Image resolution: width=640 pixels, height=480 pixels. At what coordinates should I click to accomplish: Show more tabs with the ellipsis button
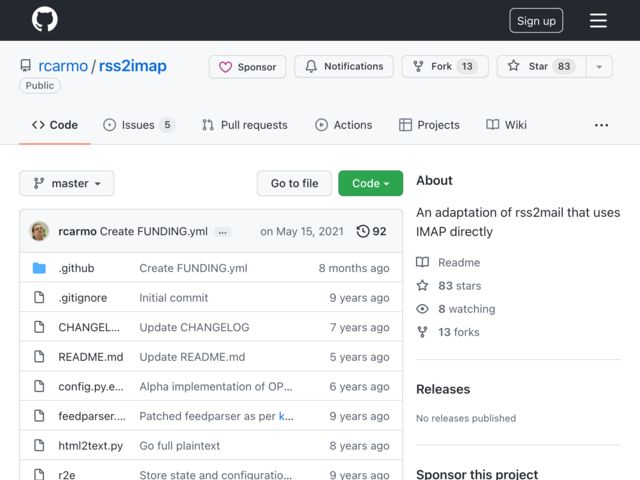tap(601, 125)
